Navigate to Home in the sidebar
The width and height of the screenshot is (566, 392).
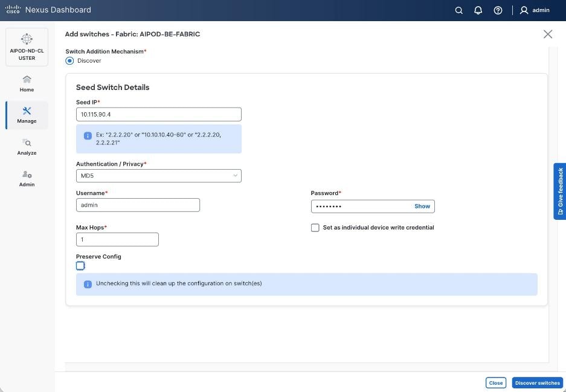27,83
